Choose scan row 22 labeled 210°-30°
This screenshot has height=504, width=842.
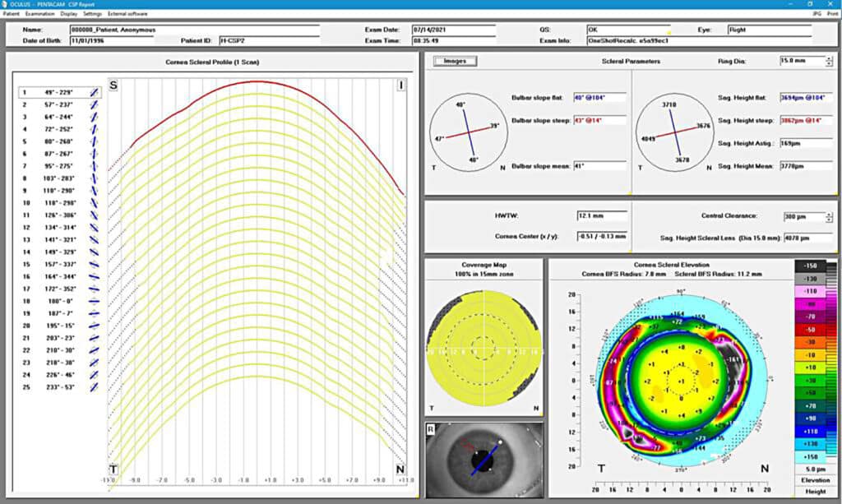[x=60, y=350]
